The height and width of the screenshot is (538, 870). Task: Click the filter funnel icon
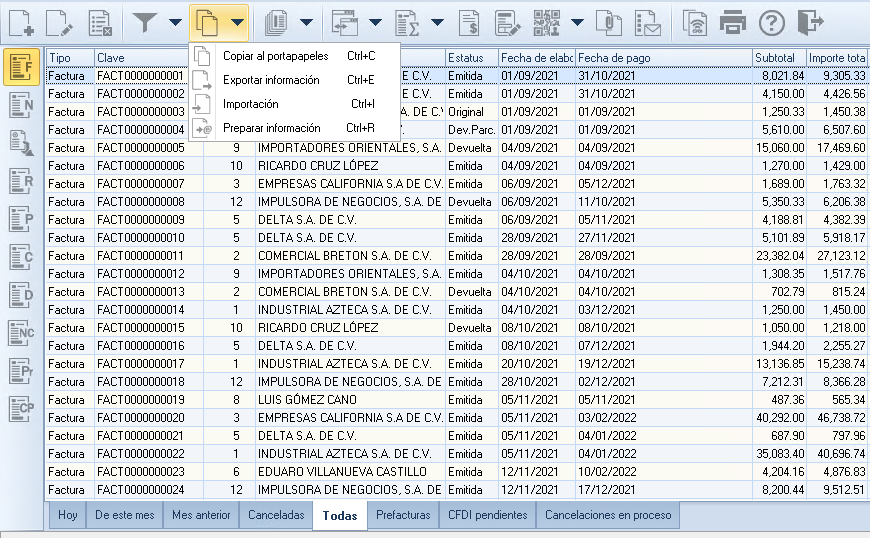coord(145,23)
